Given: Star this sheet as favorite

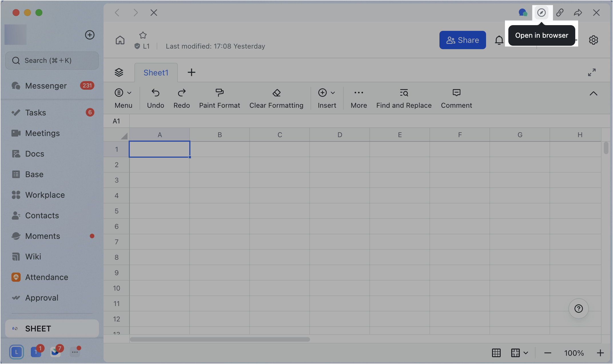Looking at the screenshot, I should pyautogui.click(x=143, y=35).
